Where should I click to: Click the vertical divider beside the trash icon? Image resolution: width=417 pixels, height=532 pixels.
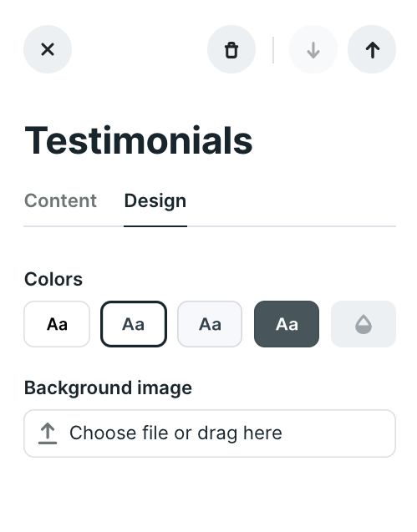[x=273, y=50]
